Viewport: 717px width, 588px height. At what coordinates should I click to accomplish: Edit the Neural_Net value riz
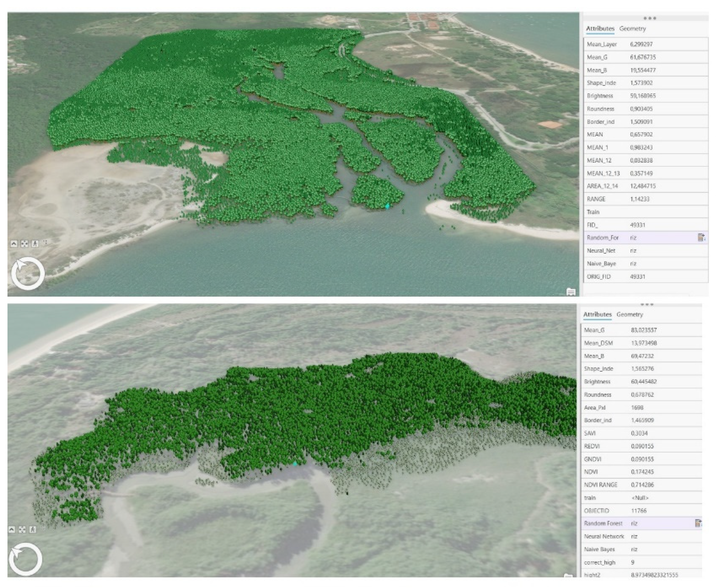click(633, 251)
